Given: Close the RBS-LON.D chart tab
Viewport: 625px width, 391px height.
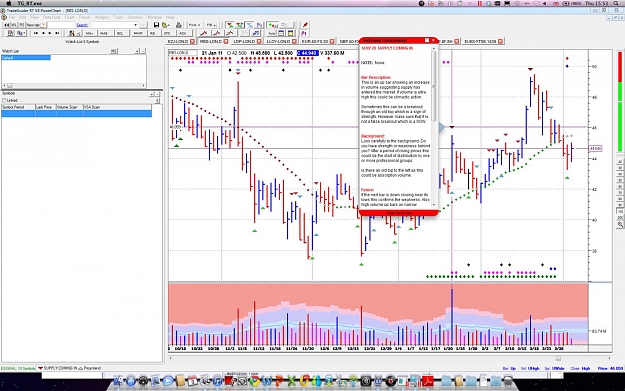Looking at the screenshot, I should click(x=226, y=41).
